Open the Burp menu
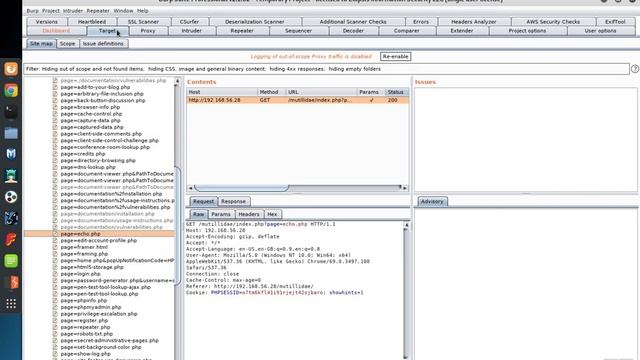Image resolution: width=640 pixels, height=360 pixels. 32,11
